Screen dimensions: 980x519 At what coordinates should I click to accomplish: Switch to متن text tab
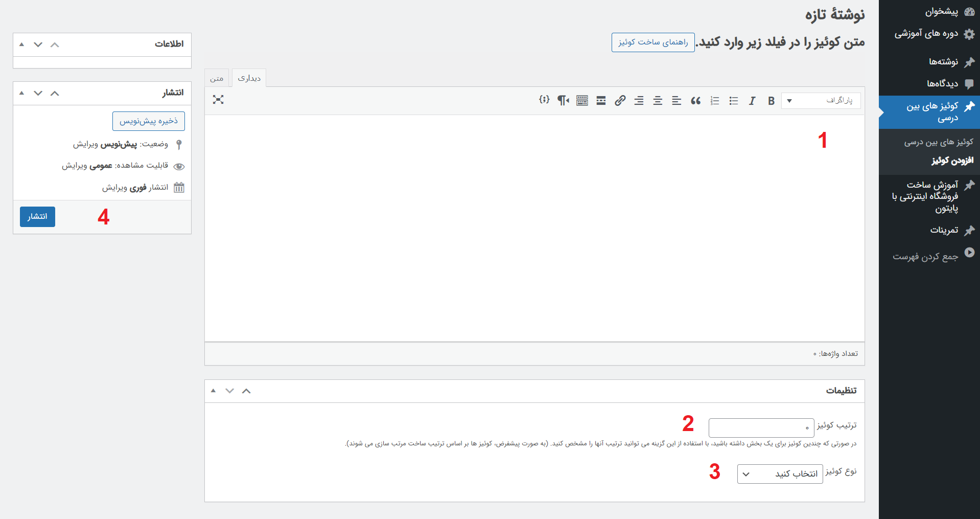[217, 78]
